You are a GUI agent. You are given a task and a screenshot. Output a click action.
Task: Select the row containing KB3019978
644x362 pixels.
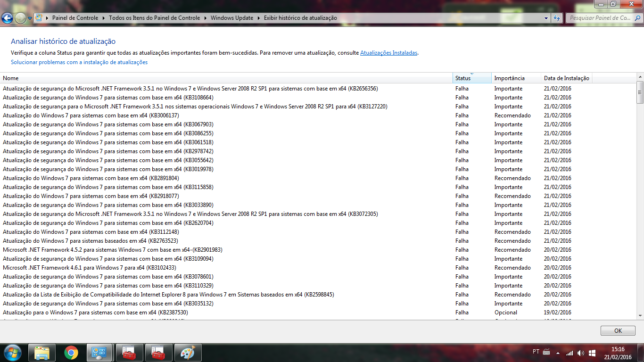tap(318, 169)
